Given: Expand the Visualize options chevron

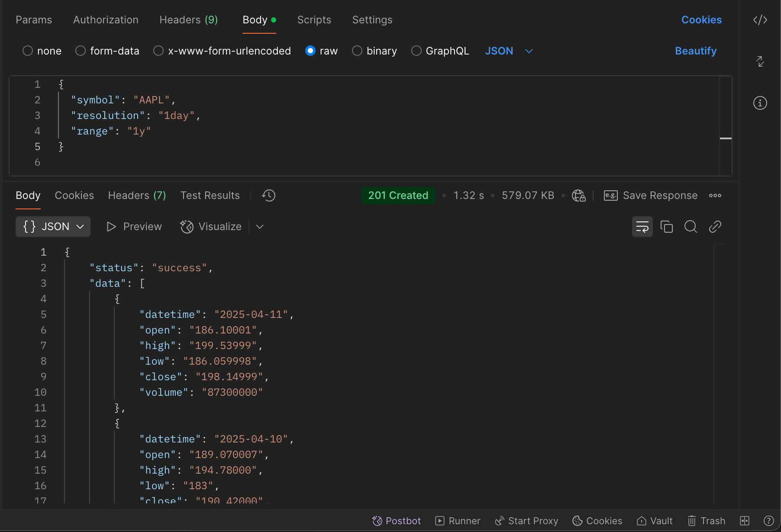Looking at the screenshot, I should (x=260, y=227).
